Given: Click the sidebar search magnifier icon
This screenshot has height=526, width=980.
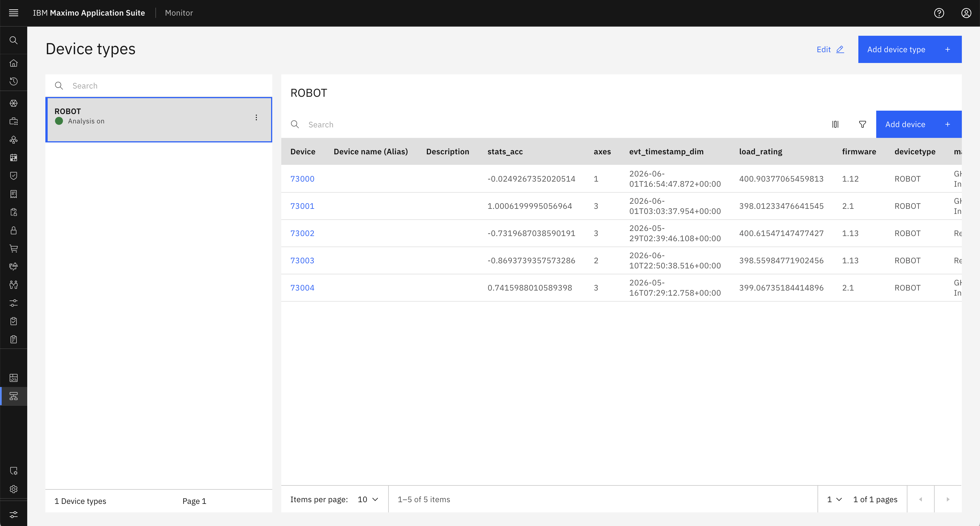Looking at the screenshot, I should coord(14,40).
